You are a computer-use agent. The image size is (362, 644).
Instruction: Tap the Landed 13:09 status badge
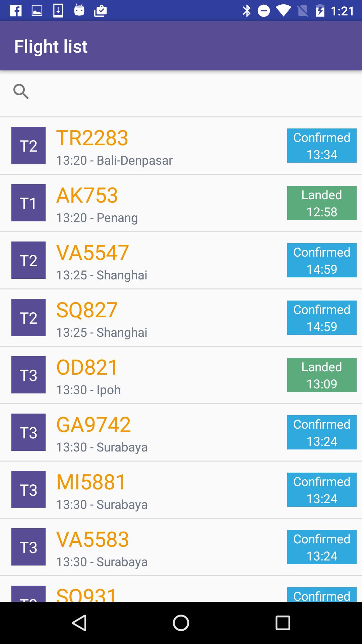click(322, 375)
